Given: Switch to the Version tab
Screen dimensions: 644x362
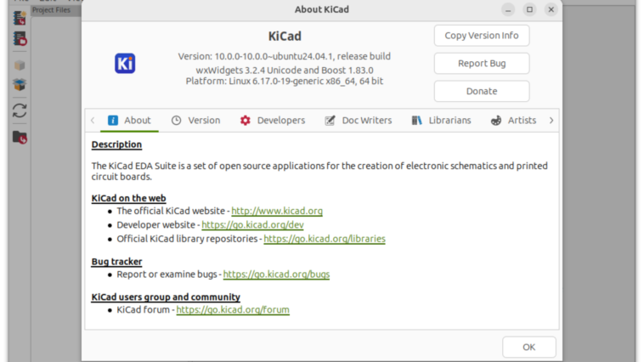Looking at the screenshot, I should click(195, 121).
